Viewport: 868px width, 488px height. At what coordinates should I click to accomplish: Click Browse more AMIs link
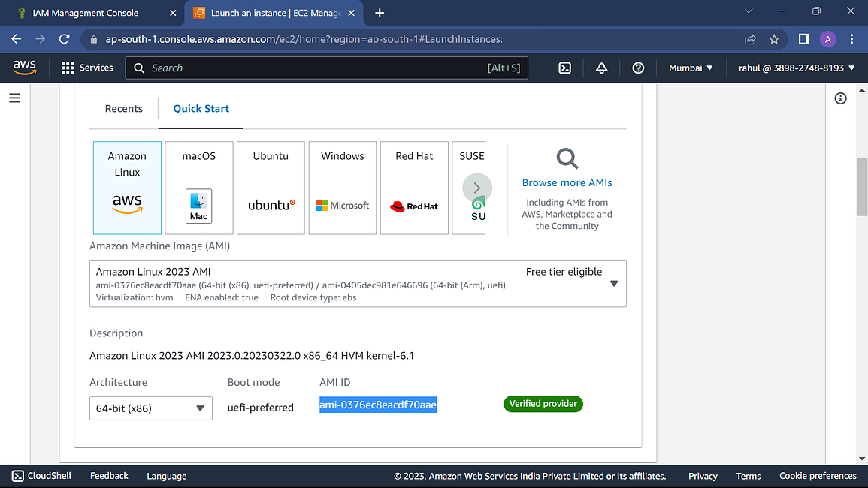(x=567, y=182)
